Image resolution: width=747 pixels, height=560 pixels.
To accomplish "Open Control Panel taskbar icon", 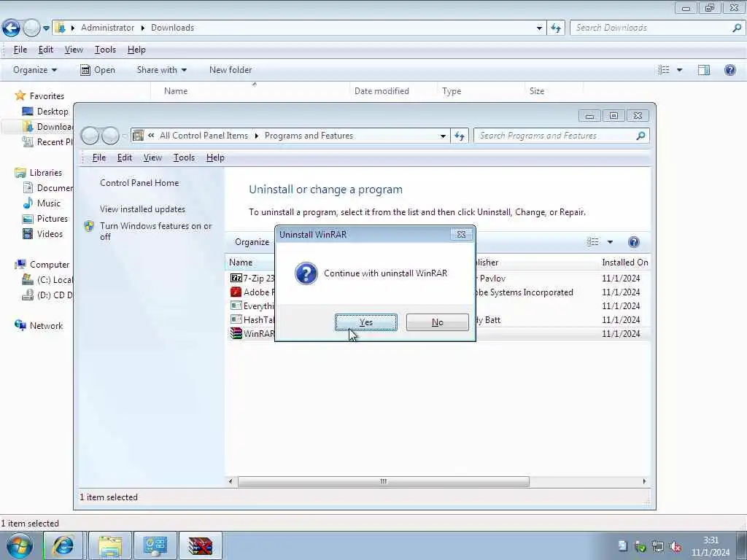I will click(155, 545).
